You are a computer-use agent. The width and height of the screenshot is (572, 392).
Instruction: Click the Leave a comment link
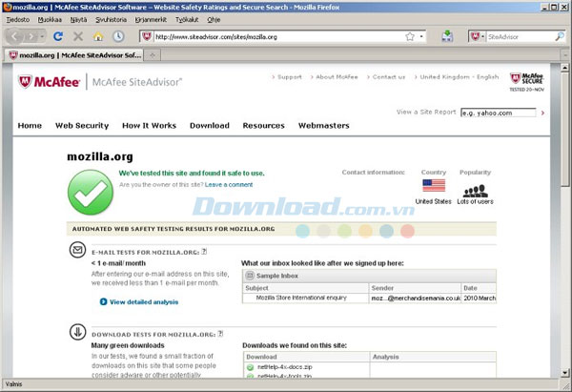pyautogui.click(x=229, y=185)
